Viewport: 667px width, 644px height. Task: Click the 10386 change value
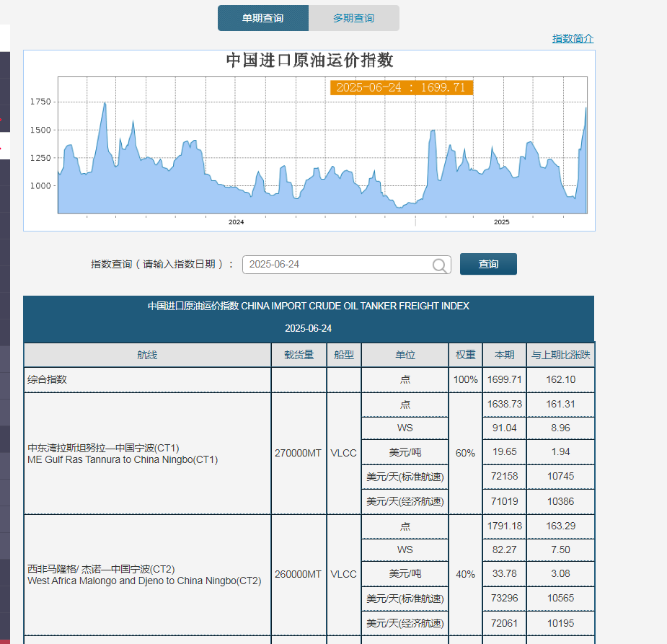pos(561,501)
